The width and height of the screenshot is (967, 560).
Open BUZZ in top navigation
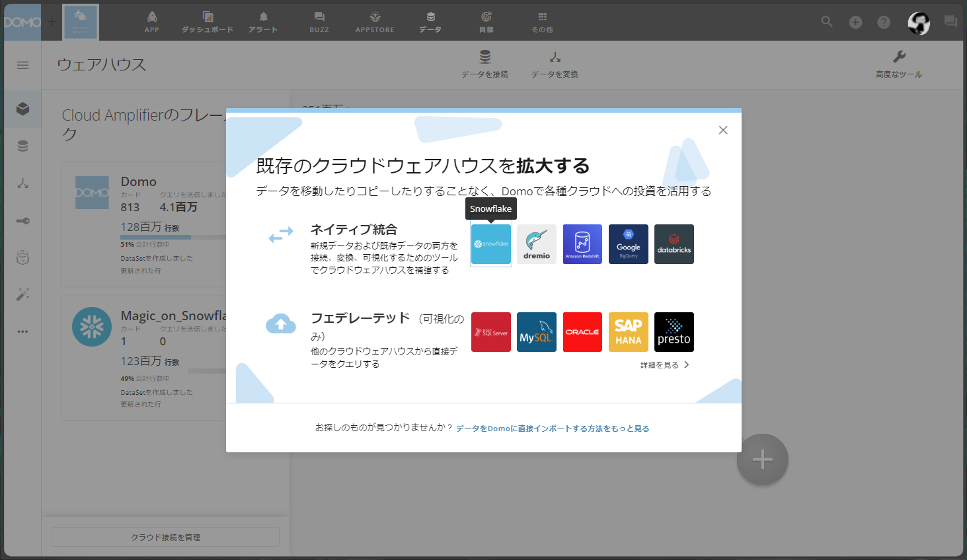319,22
